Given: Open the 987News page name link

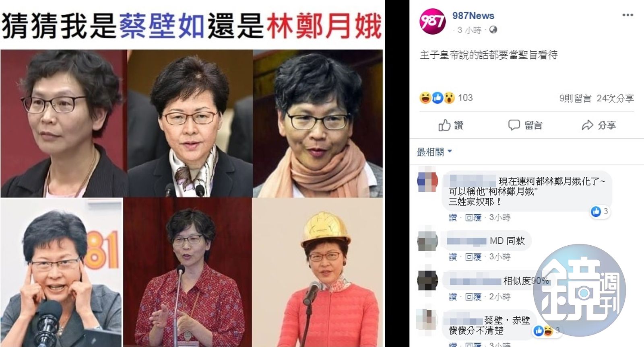Looking at the screenshot, I should pyautogui.click(x=473, y=16).
